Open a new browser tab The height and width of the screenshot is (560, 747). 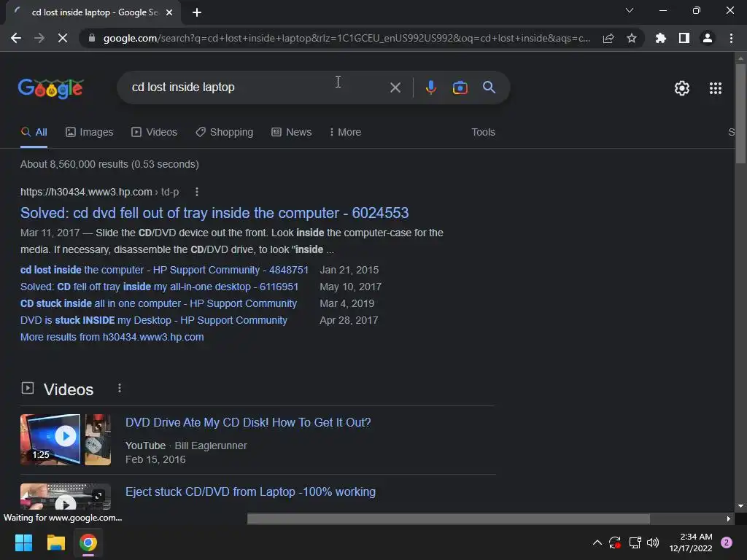coord(197,12)
